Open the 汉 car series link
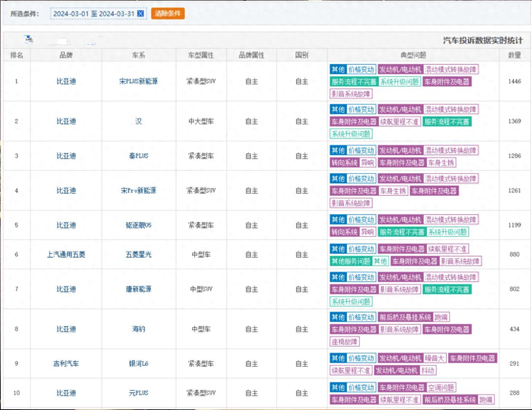532x410 pixels. pyautogui.click(x=138, y=121)
